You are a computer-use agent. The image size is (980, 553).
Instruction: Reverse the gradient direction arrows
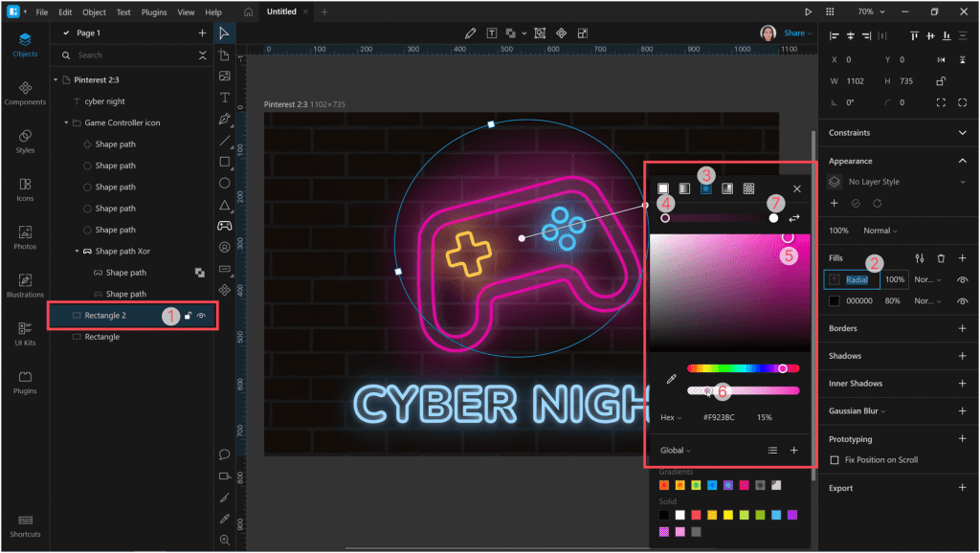[x=793, y=218]
